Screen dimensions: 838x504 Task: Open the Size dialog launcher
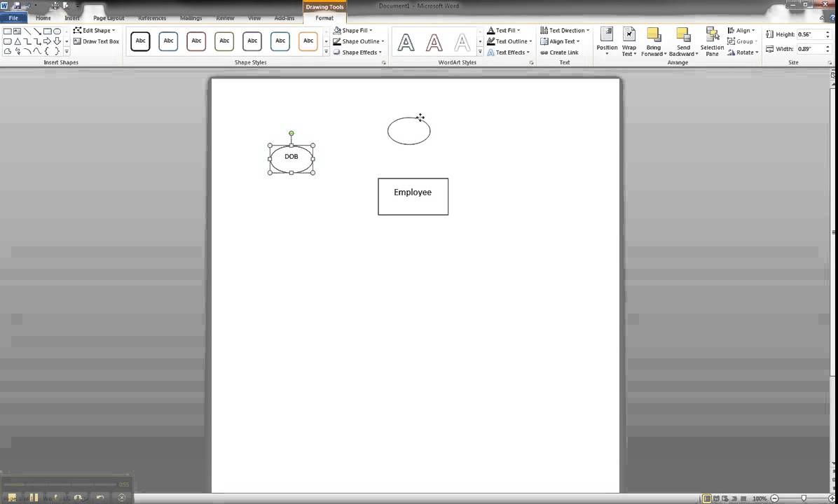(x=830, y=62)
